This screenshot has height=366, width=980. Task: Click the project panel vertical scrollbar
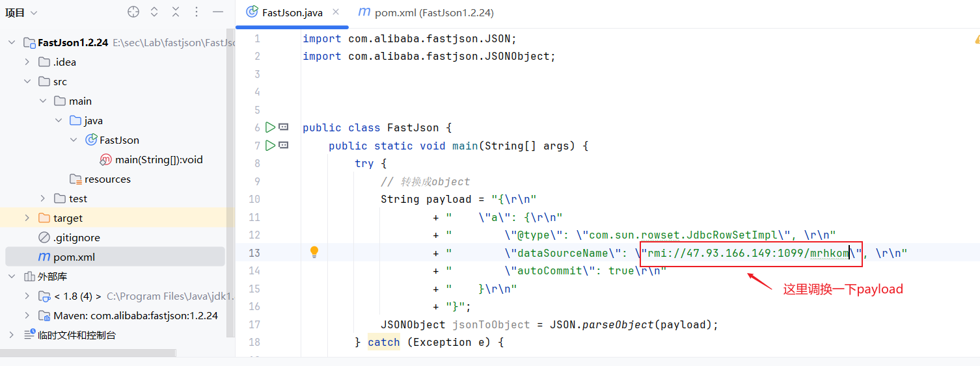(x=230, y=182)
